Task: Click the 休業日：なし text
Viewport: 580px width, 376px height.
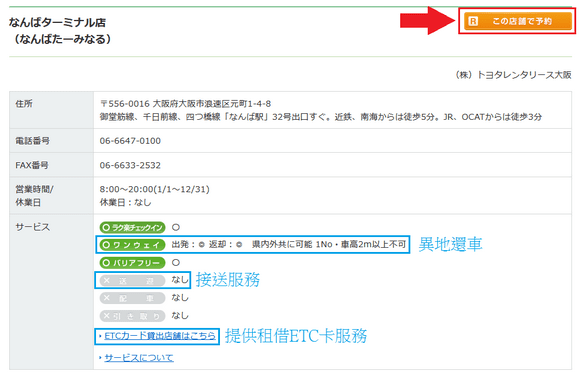Action: (x=125, y=202)
